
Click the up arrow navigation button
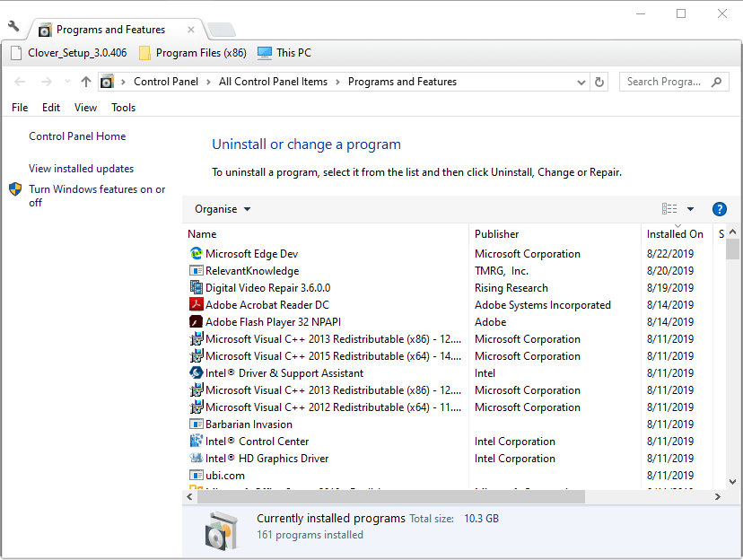[x=86, y=82]
